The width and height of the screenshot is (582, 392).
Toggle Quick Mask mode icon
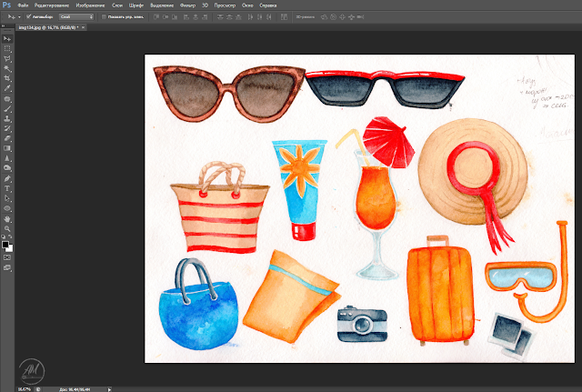(x=7, y=257)
